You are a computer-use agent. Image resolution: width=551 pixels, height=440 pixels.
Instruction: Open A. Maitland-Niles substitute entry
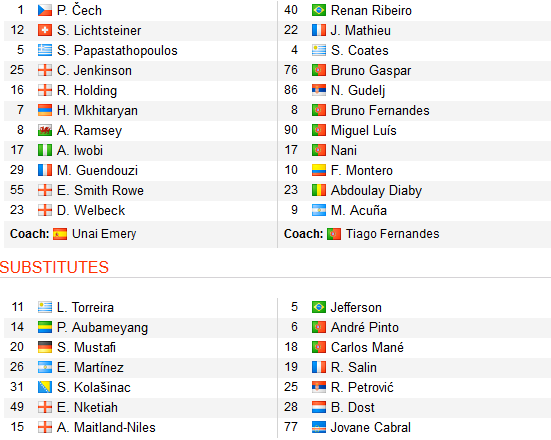(106, 428)
